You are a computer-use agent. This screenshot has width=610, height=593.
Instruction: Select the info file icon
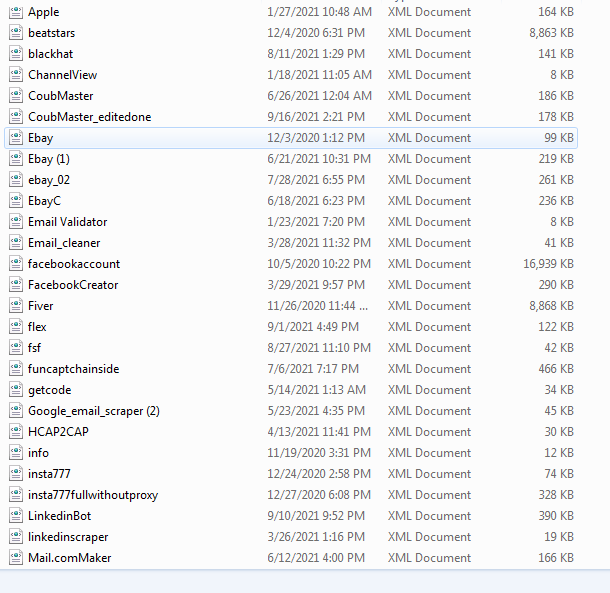pyautogui.click(x=16, y=453)
